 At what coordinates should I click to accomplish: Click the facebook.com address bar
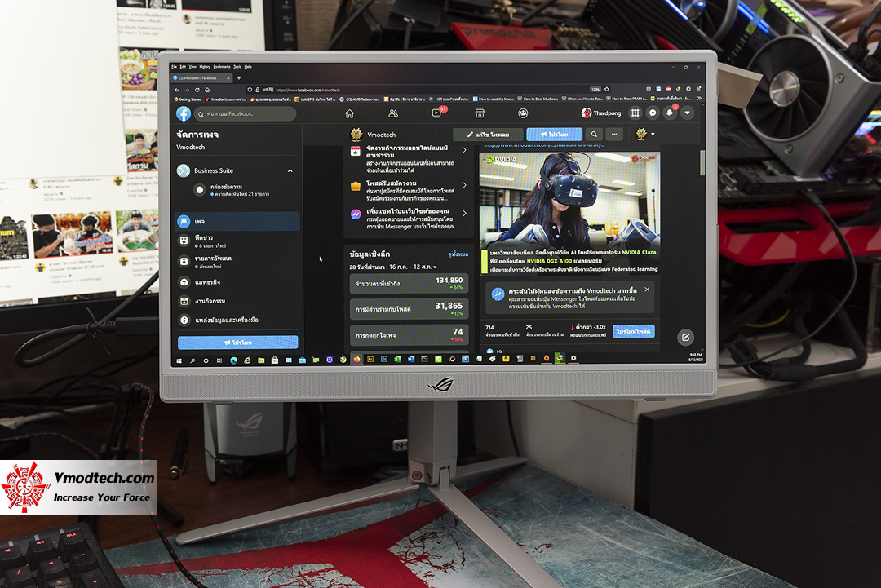427,90
